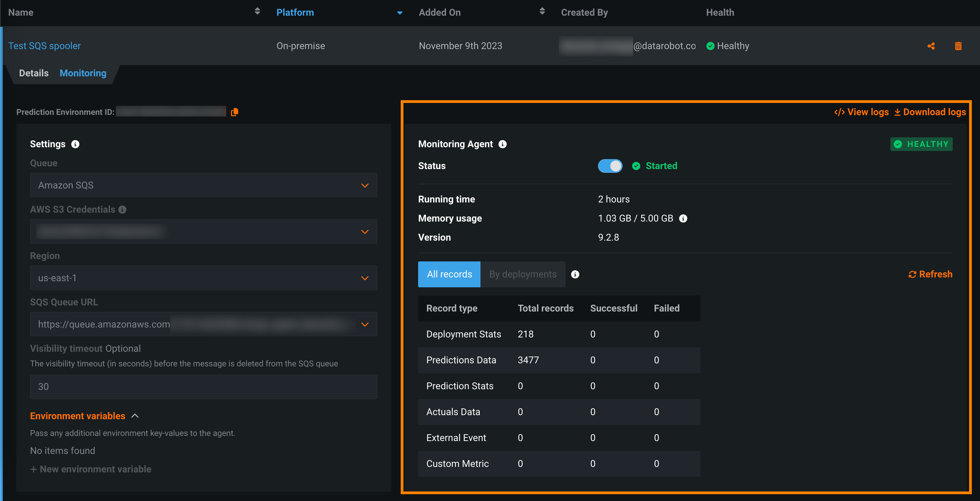Click the share icon for Test SQS spooler
The image size is (980, 501).
point(931,46)
